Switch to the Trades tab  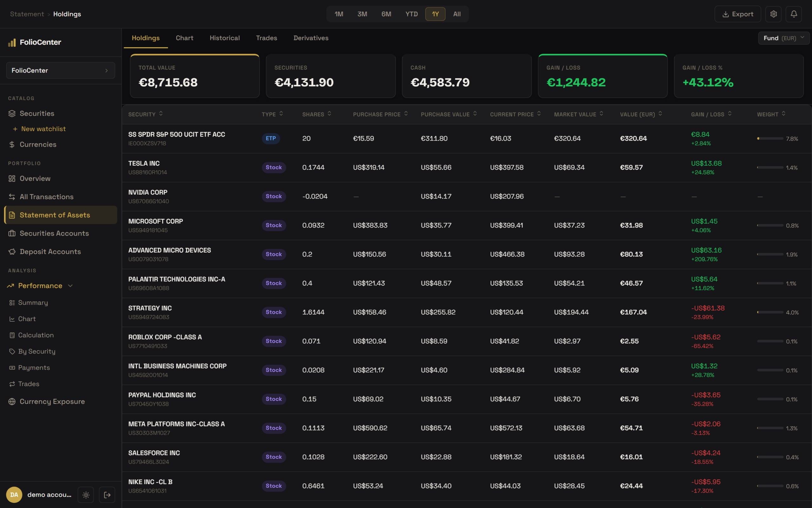[266, 38]
